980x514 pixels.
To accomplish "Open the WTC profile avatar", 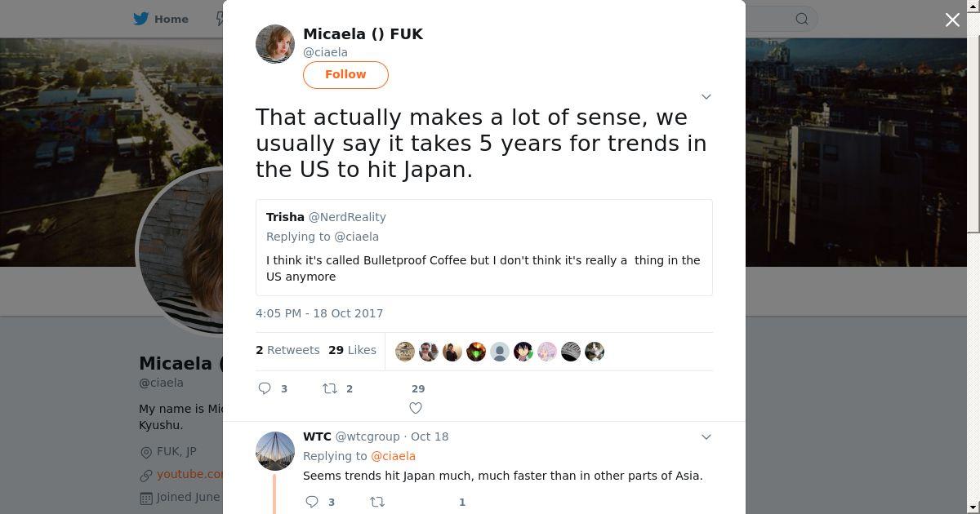I will coord(275,451).
